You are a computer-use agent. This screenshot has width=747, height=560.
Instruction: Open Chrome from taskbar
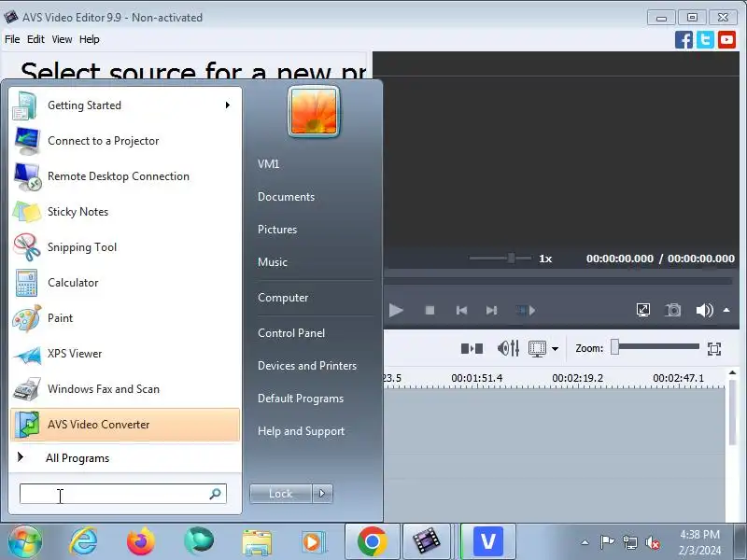point(372,542)
